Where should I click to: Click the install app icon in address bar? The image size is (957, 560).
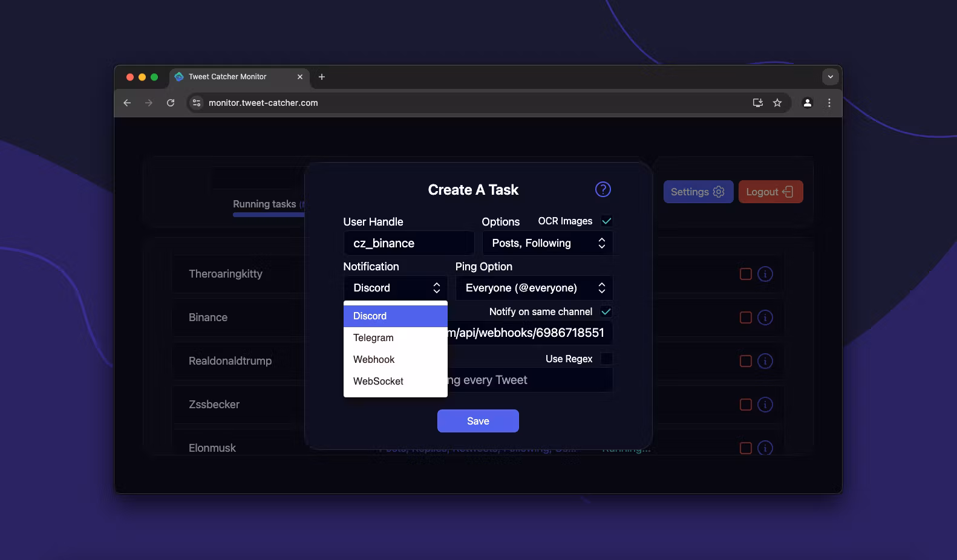757,103
